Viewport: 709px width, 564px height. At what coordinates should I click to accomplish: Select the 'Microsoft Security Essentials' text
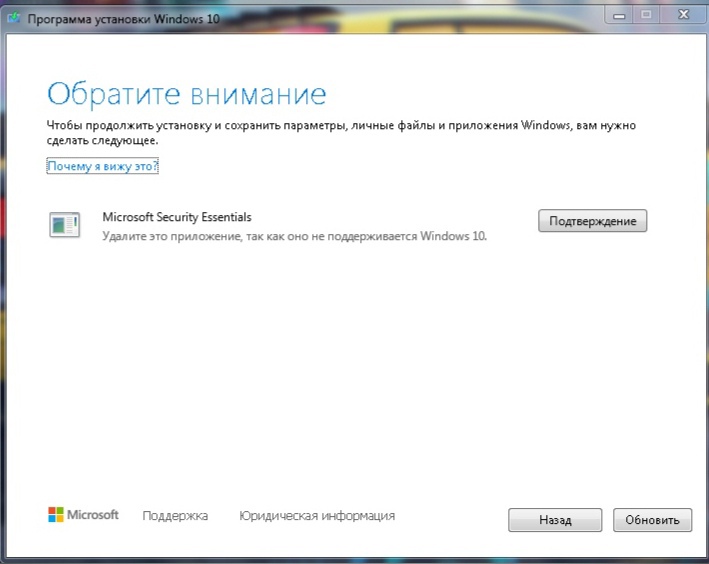click(177, 217)
